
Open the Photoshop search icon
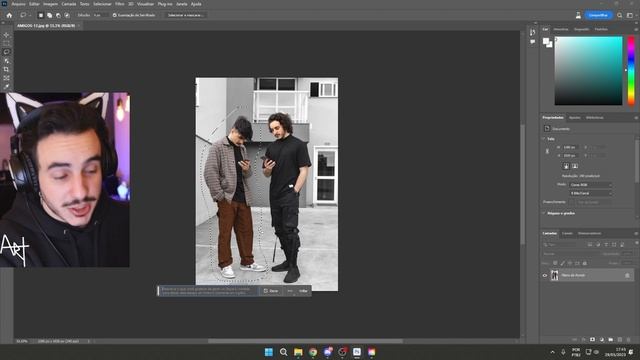coord(620,15)
